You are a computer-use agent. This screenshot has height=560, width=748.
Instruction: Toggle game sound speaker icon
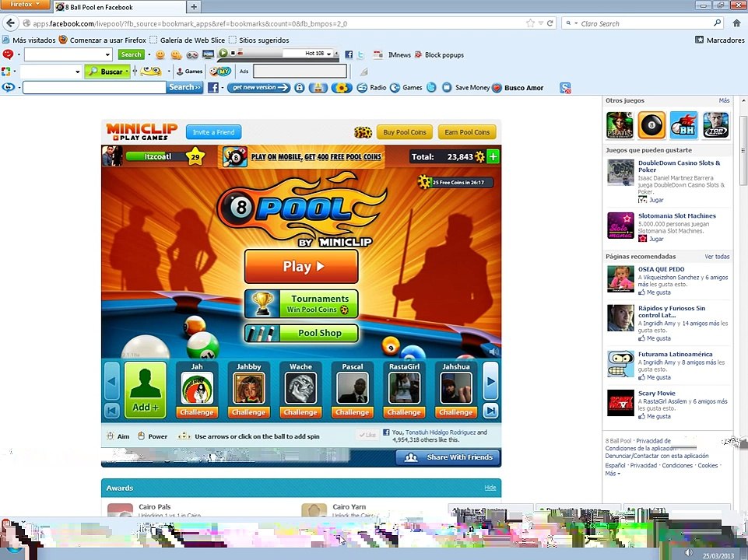[494, 352]
